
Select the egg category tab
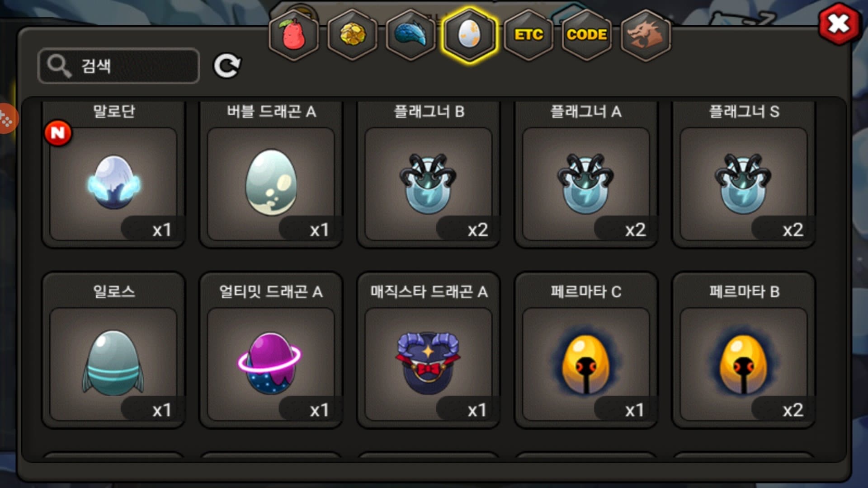[x=470, y=35]
